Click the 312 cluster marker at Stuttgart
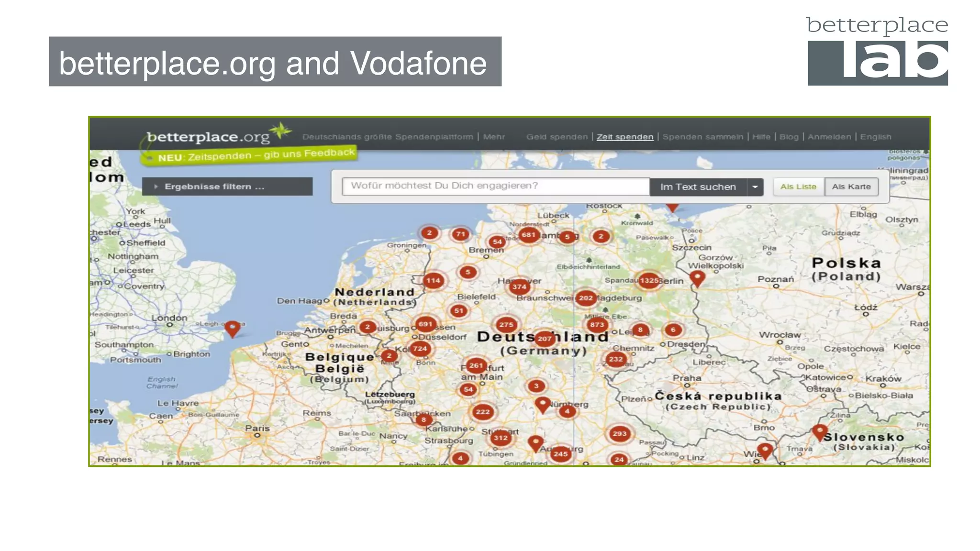Viewport: 980px width, 551px height. click(501, 438)
